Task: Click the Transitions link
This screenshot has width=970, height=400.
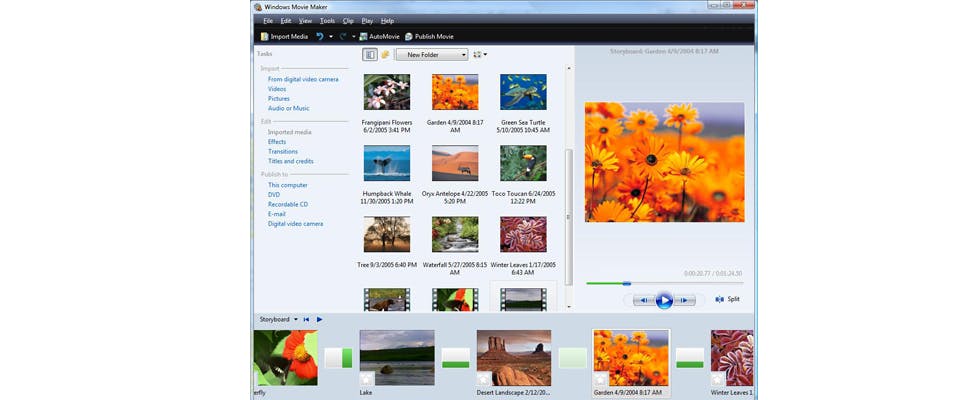Action: (x=283, y=151)
